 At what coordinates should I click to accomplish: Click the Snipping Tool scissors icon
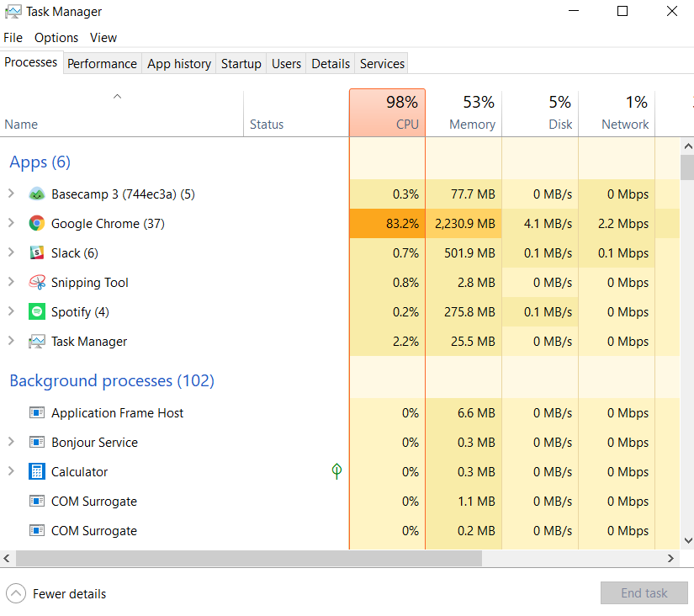[x=37, y=283]
